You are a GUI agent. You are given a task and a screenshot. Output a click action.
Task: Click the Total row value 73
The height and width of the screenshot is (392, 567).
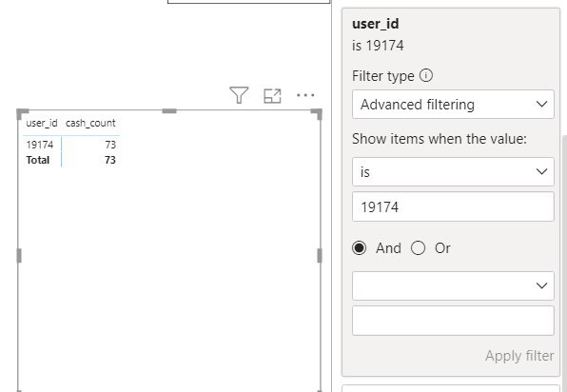(110, 160)
